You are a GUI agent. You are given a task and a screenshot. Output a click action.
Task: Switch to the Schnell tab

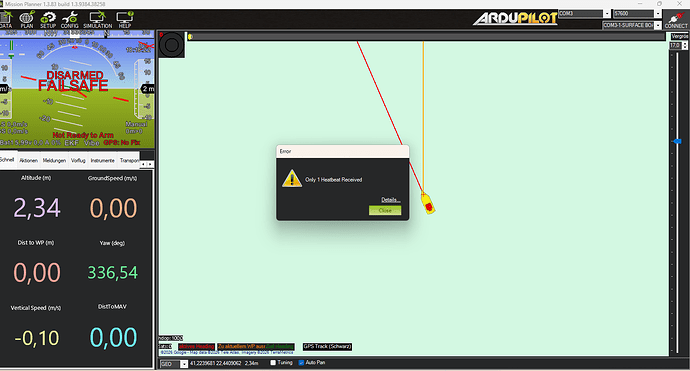(7, 160)
